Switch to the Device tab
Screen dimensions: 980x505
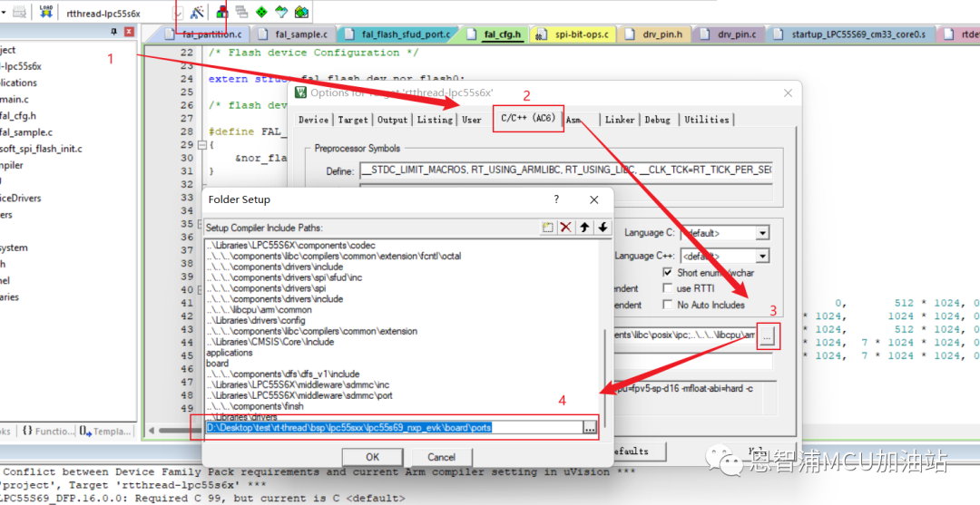coord(313,120)
